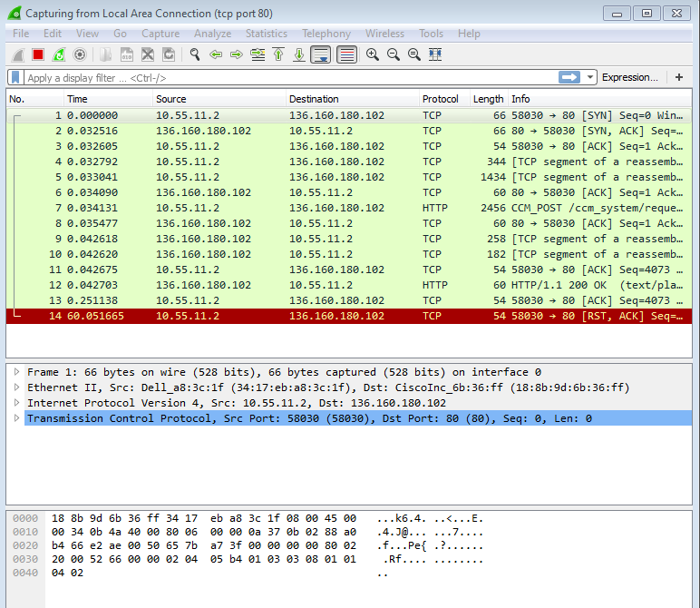This screenshot has height=608, width=700.
Task: Click hex dump offset 0030 row
Action: [x=248, y=559]
